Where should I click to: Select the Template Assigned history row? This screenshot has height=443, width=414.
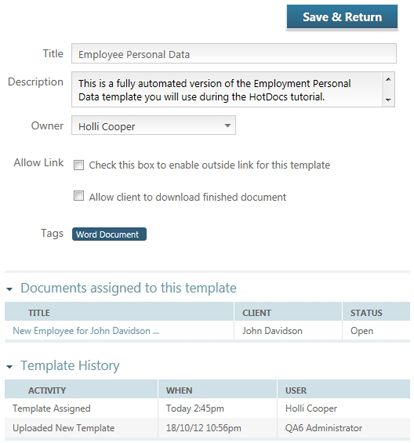pyautogui.click(x=207, y=408)
